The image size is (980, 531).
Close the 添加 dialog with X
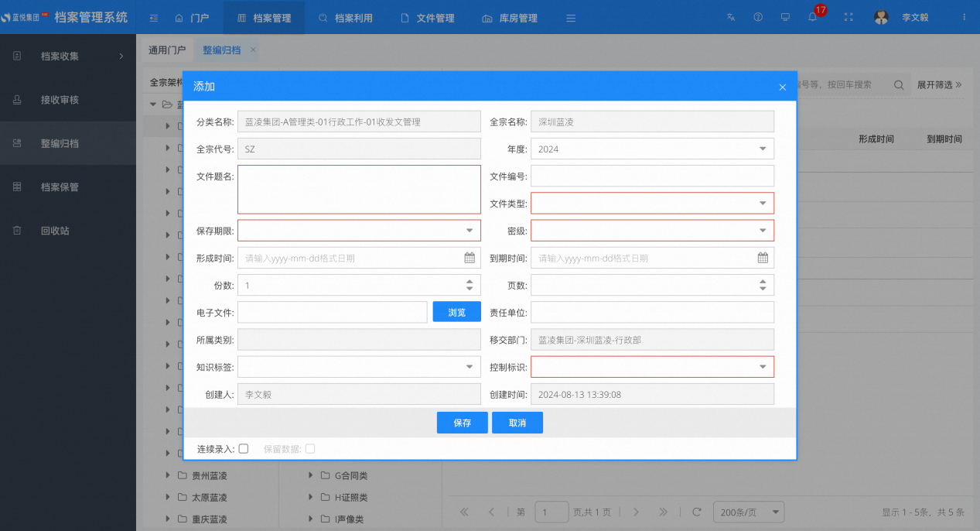782,87
